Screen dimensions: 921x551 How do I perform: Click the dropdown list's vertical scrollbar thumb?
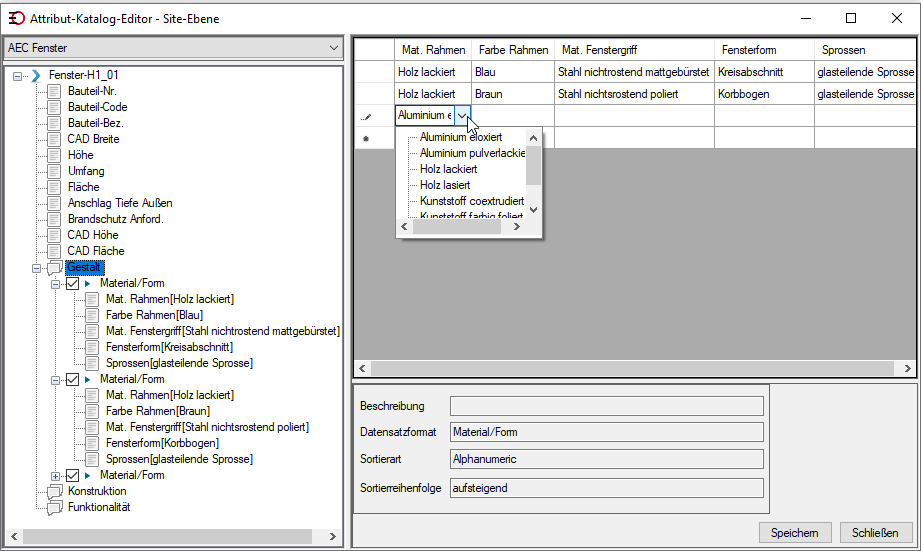click(x=533, y=166)
